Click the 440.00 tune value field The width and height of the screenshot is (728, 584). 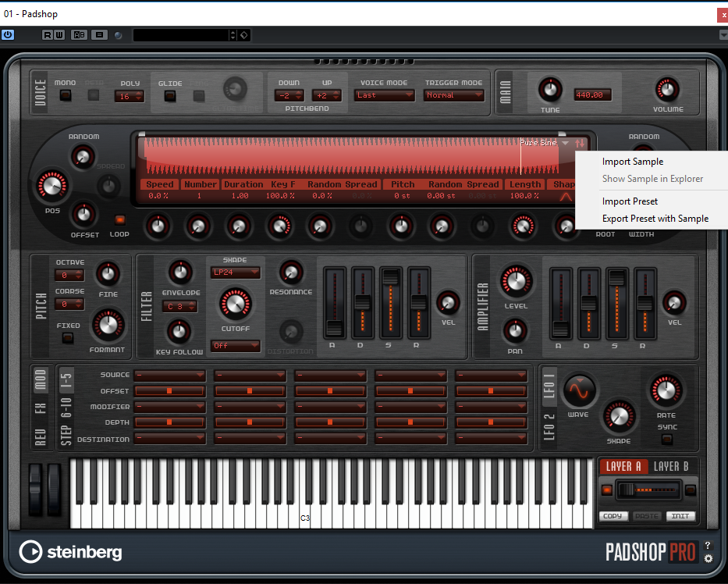pos(592,95)
